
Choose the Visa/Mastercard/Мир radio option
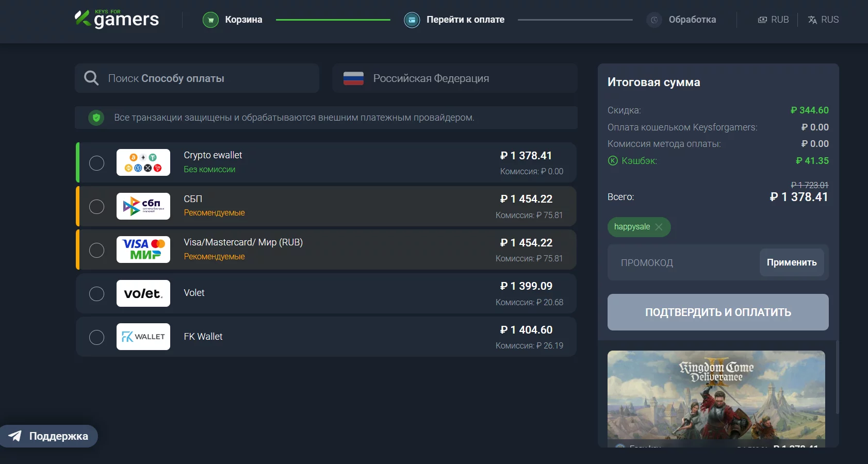96,250
